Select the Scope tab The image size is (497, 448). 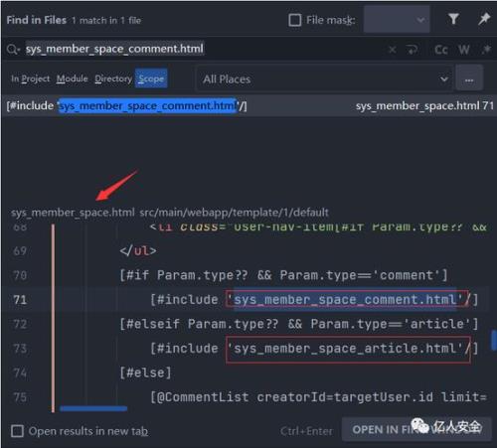(x=151, y=78)
